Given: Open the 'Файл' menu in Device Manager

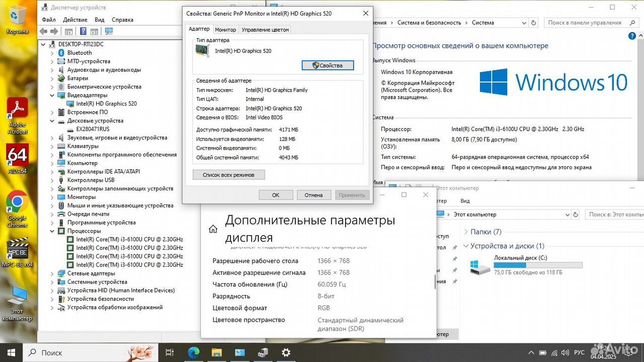Looking at the screenshot, I should tap(49, 20).
